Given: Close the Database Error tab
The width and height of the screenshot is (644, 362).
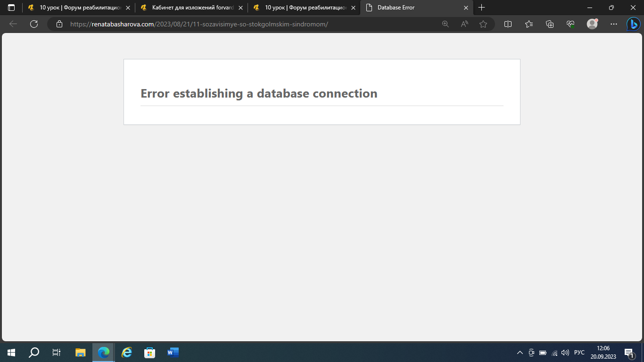Looking at the screenshot, I should tap(466, 8).
